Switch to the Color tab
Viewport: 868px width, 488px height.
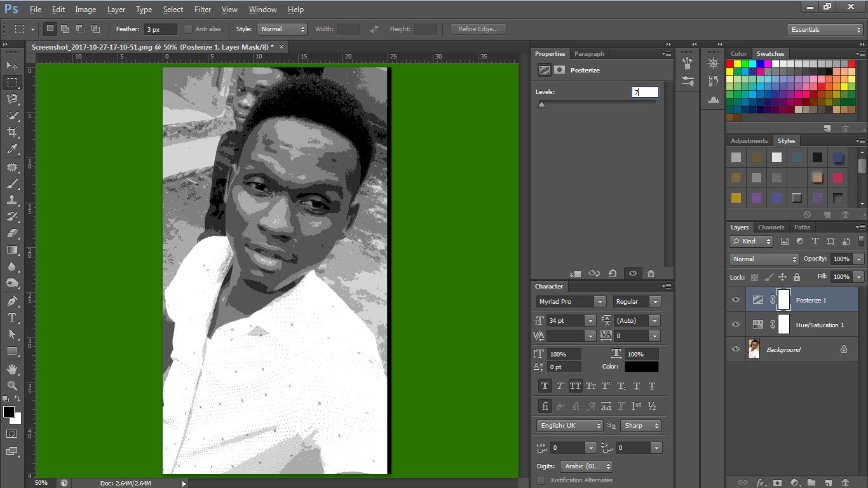738,54
